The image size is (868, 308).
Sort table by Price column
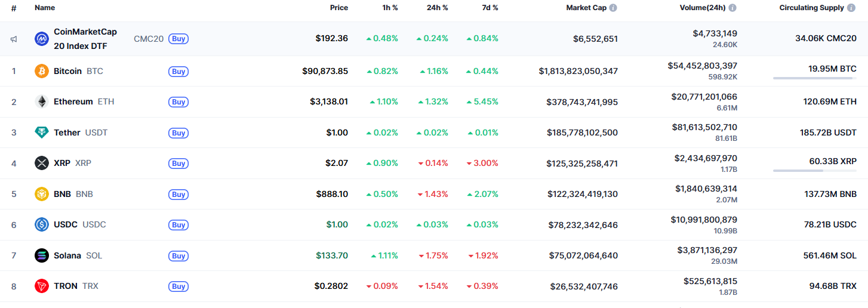pyautogui.click(x=338, y=8)
